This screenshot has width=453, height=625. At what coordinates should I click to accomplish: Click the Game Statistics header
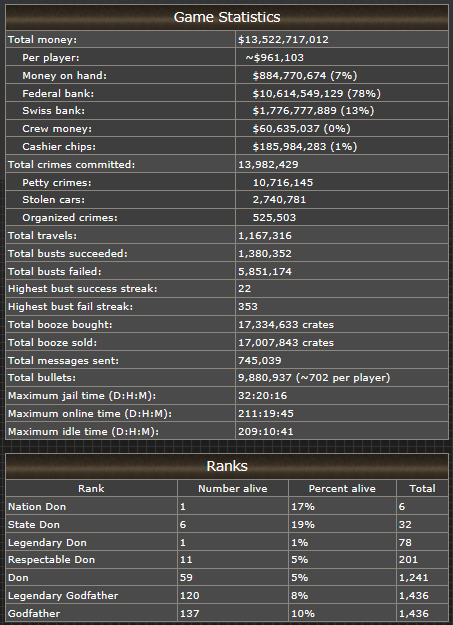click(x=227, y=17)
